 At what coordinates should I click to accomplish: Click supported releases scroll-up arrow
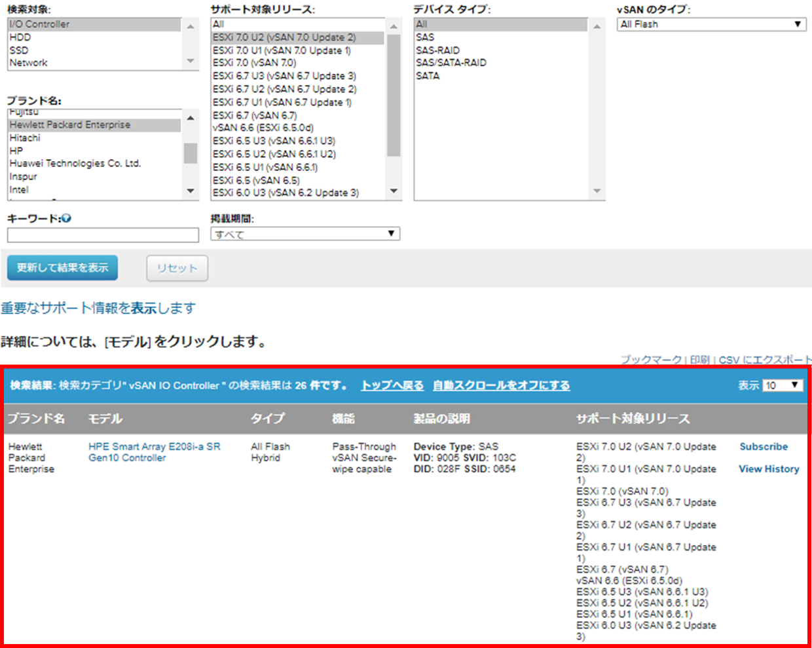394,26
